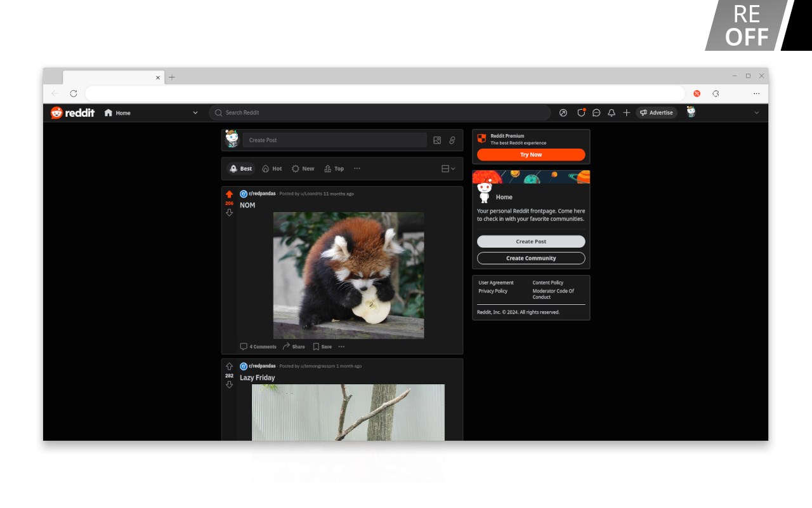Screen dimensions: 812x508
Task: Click the red extension icon in browser toolbar
Action: [x=697, y=93]
